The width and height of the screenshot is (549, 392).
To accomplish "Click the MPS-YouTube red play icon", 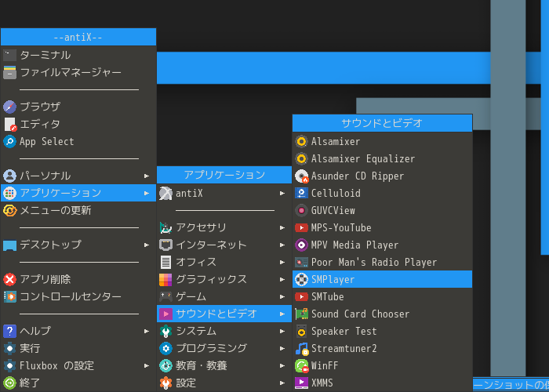I will tap(301, 228).
